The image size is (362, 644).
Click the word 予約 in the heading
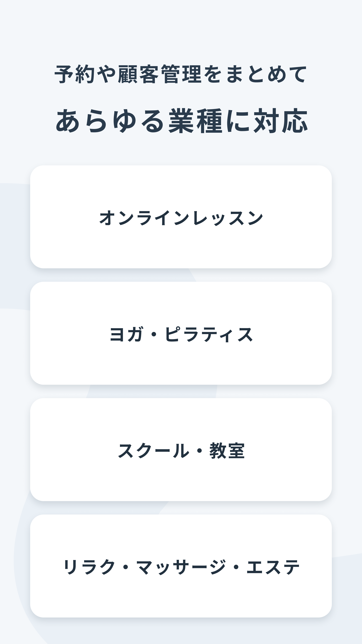(75, 74)
